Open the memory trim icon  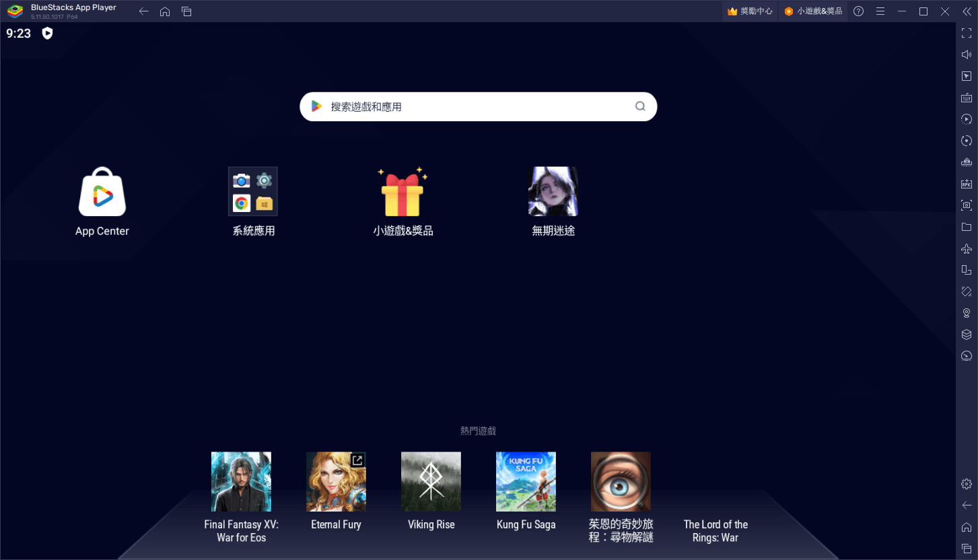click(967, 162)
